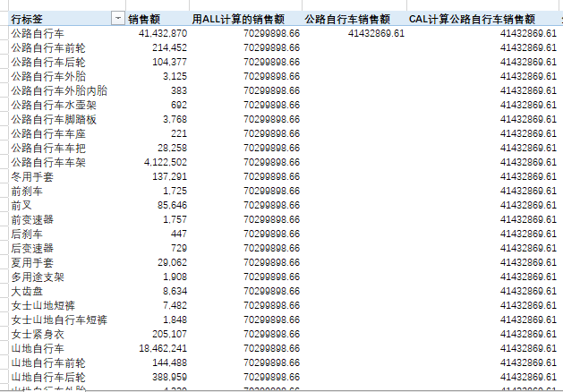Select the sales value 221
Viewport: 563px width, 392px height.
click(179, 134)
